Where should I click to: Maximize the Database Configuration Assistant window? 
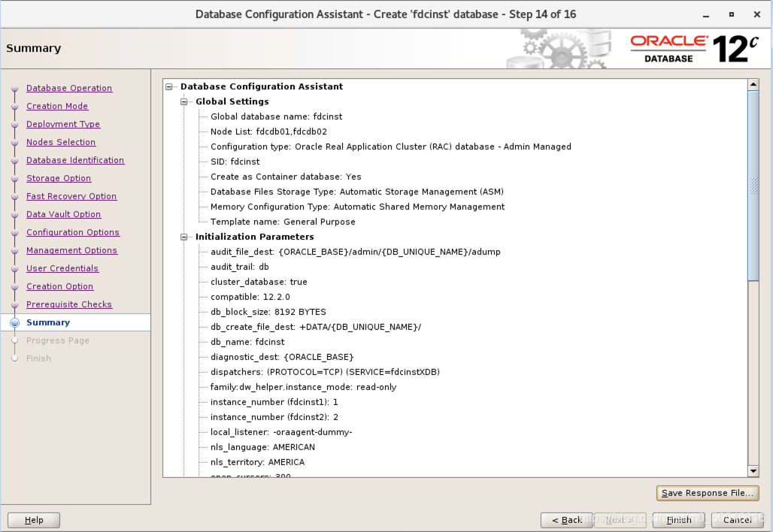(x=732, y=15)
